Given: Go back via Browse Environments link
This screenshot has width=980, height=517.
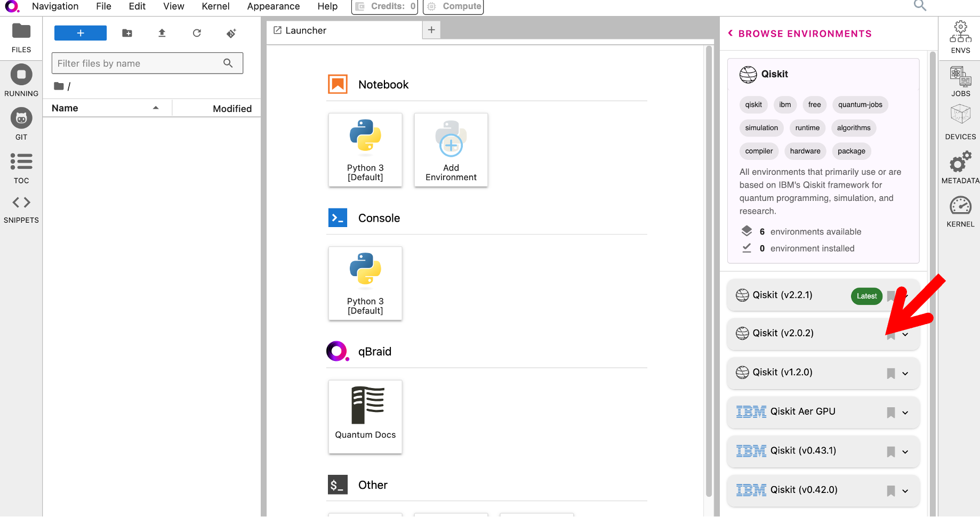Looking at the screenshot, I should coord(800,34).
